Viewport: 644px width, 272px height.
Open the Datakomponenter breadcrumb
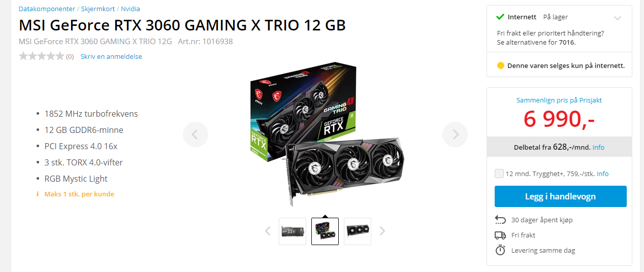47,9
